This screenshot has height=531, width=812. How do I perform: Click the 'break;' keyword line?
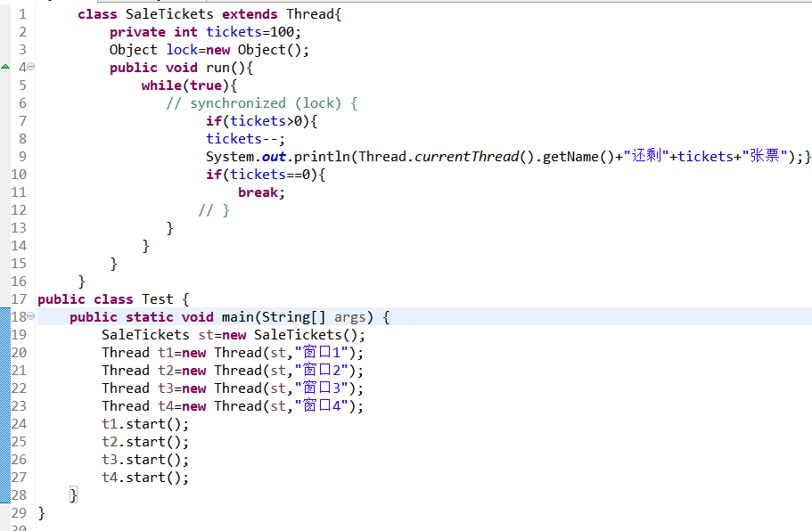(x=261, y=192)
